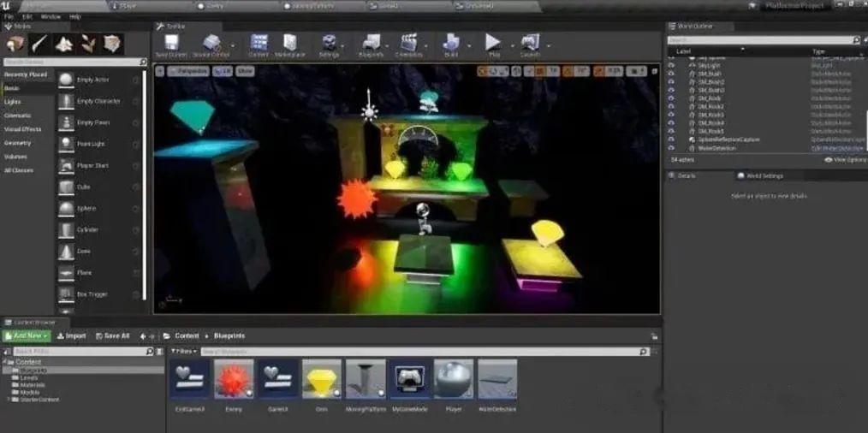Toggle visibility eye for SM_Bush3

tap(671, 90)
